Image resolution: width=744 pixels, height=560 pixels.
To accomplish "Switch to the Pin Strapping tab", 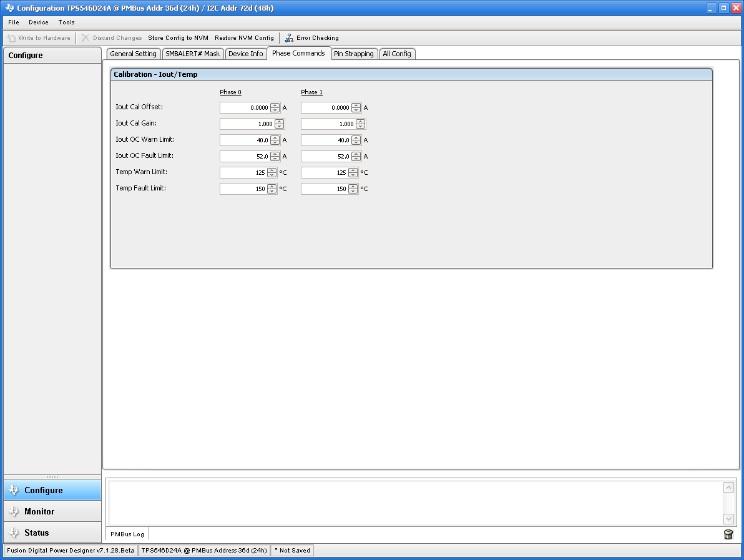I will 354,54.
